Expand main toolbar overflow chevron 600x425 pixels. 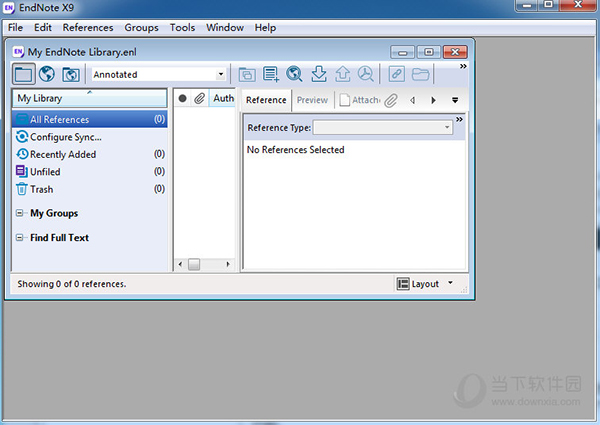tap(463, 66)
